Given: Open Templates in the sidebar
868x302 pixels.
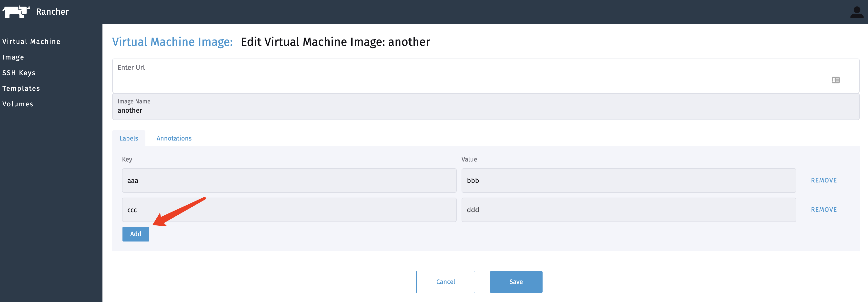Looking at the screenshot, I should [21, 88].
